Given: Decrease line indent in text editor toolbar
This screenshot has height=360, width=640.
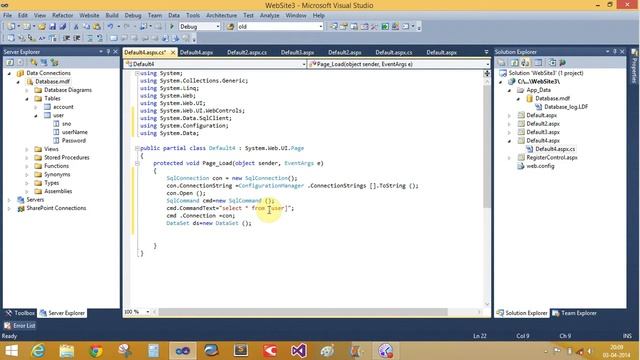Looking at the screenshot, I should pyautogui.click(x=66, y=38).
